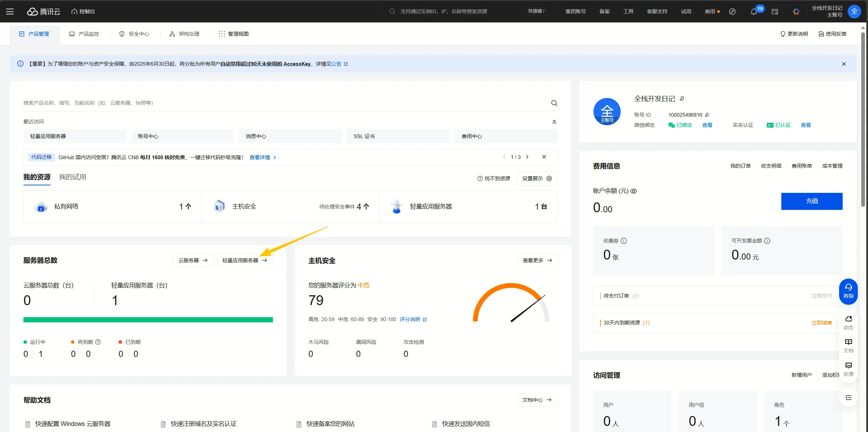Dismiss the AccessKey notice banner
The image size is (868, 432).
[x=844, y=64]
